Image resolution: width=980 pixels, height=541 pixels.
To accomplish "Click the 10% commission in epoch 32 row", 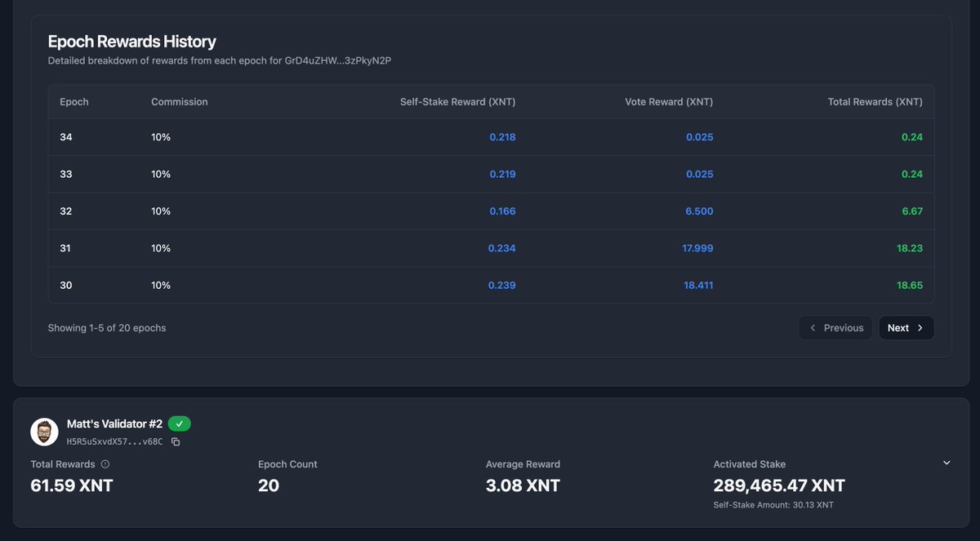I will 161,211.
